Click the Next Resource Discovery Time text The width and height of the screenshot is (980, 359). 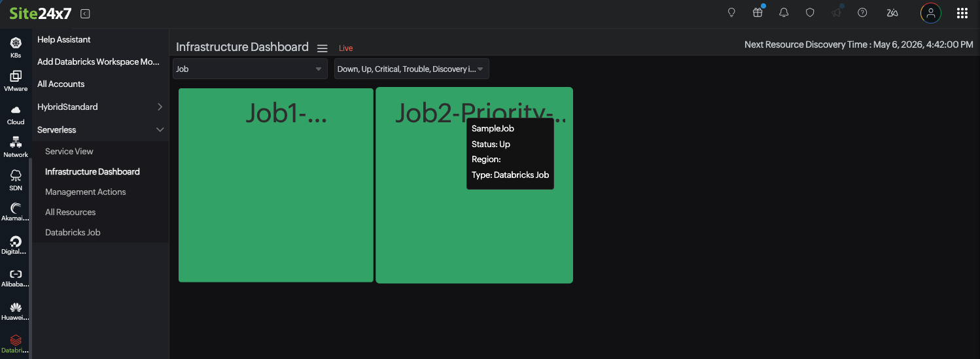pos(859,44)
